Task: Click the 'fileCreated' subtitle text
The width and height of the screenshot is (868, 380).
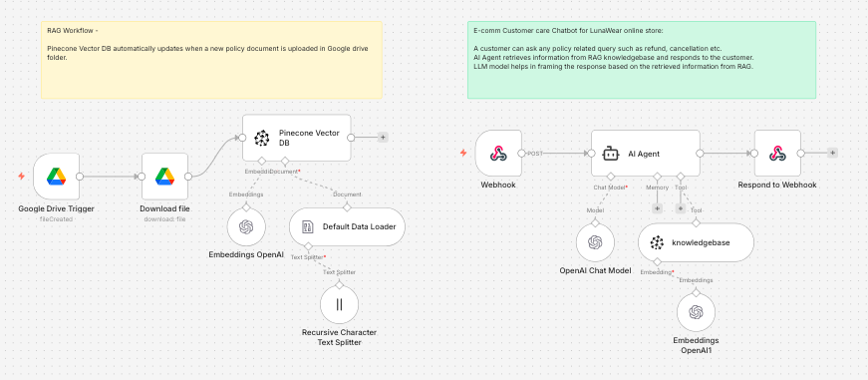Action: click(57, 219)
